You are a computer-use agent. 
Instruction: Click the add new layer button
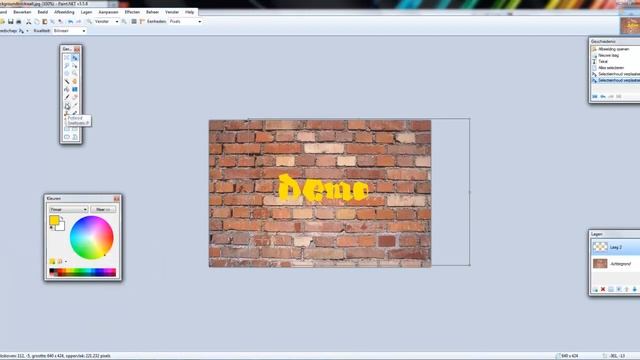coord(595,289)
